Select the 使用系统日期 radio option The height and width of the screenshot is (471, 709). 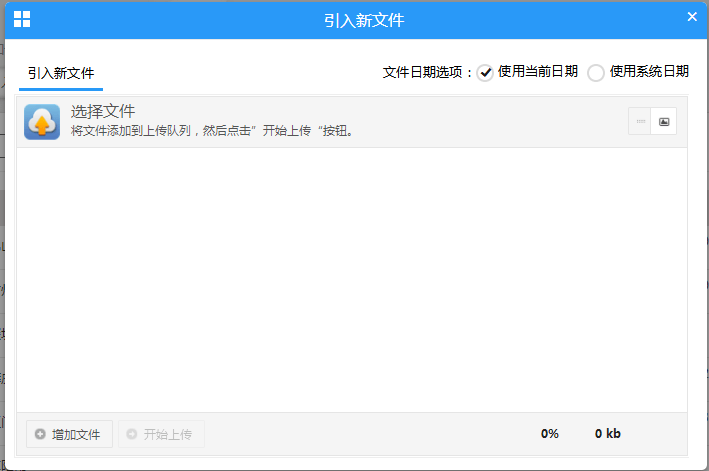(596, 72)
